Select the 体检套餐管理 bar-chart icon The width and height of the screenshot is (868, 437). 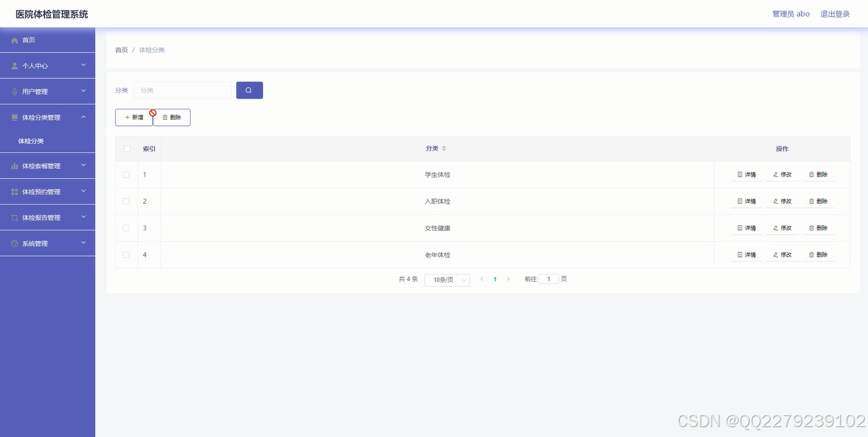[x=14, y=165]
